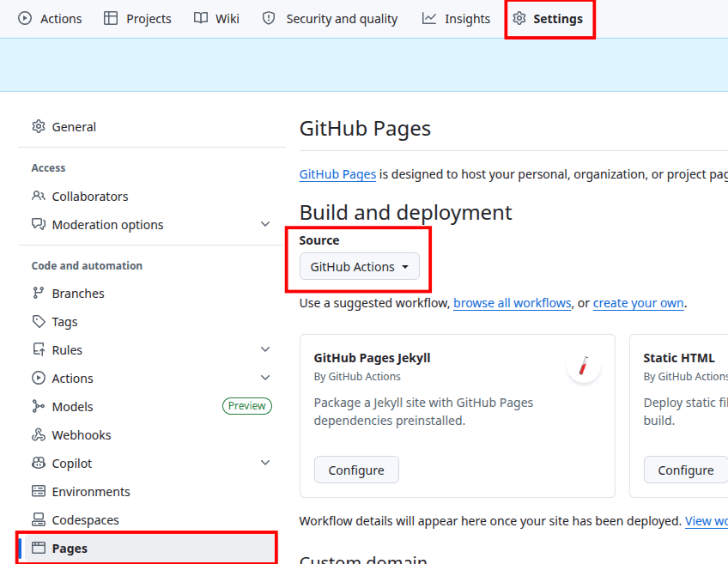The height and width of the screenshot is (564, 728).
Task: Select Environments in the sidebar
Action: [x=151, y=492]
